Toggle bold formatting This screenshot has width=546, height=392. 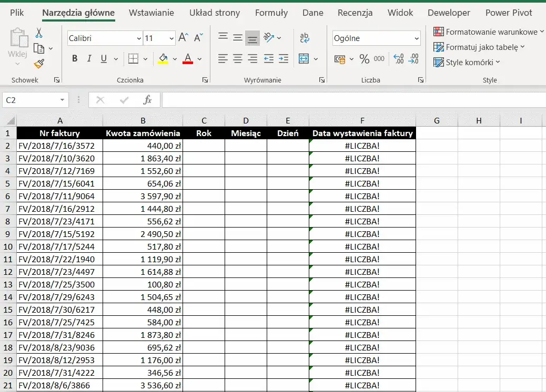point(74,58)
